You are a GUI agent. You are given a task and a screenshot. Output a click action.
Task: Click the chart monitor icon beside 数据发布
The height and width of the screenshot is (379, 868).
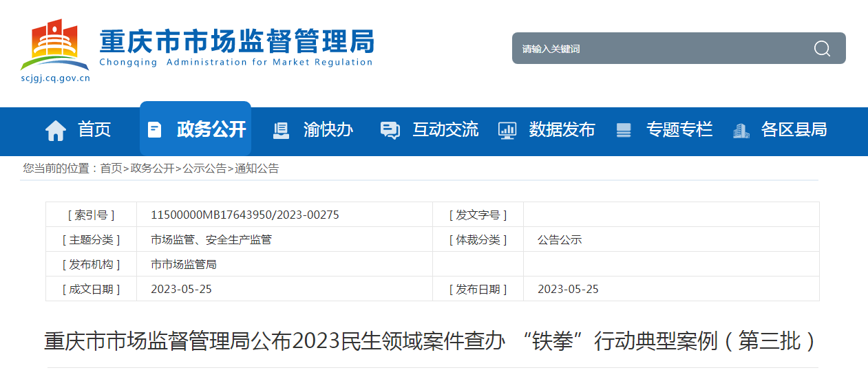[507, 130]
